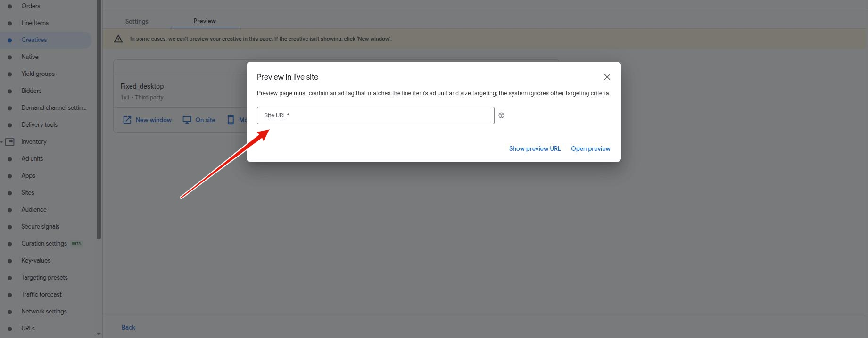Viewport: 868px width, 338px height.
Task: Collapse the Inventory section arrow
Action: click(x=2, y=142)
